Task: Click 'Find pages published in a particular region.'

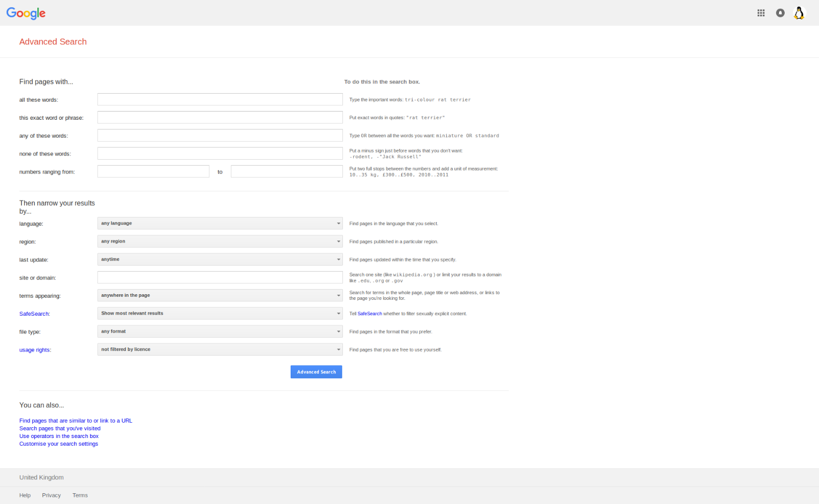Action: tap(394, 242)
